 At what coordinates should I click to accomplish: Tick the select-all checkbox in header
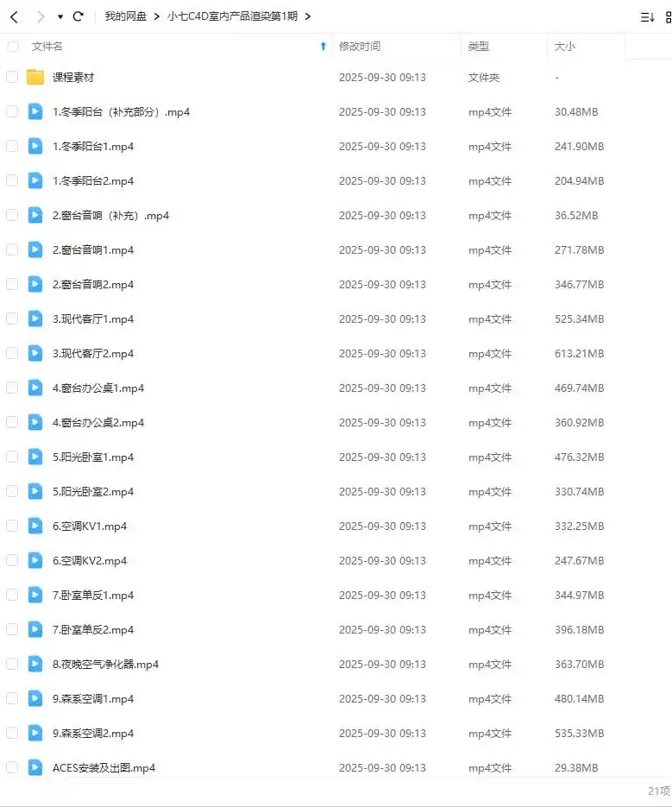click(13, 47)
